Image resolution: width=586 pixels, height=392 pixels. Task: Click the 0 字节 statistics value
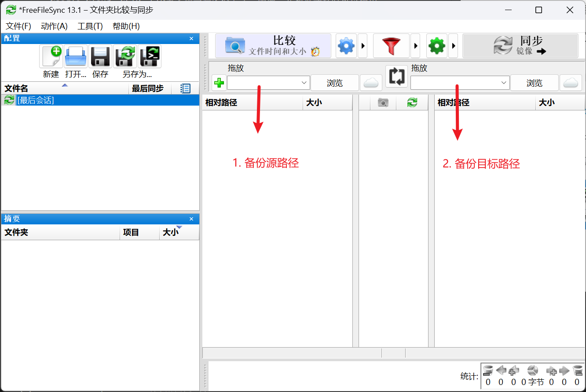click(x=533, y=382)
